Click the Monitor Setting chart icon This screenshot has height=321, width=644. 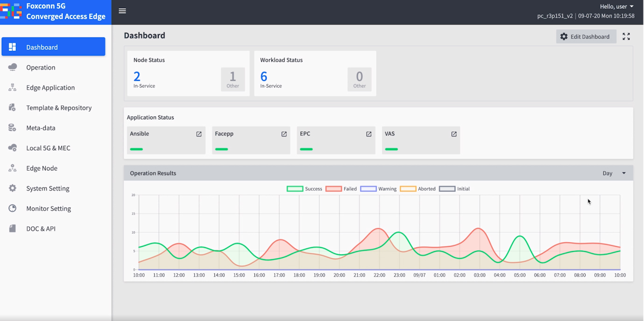[13, 208]
